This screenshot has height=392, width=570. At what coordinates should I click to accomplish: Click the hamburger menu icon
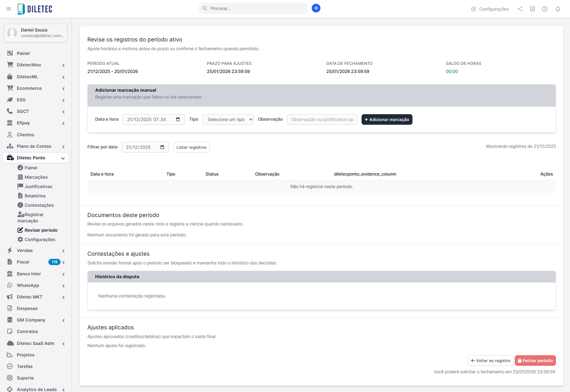(9, 9)
